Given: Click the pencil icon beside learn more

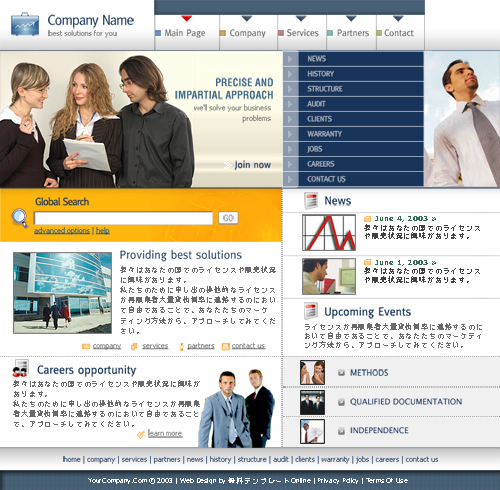Looking at the screenshot, I should tap(141, 434).
